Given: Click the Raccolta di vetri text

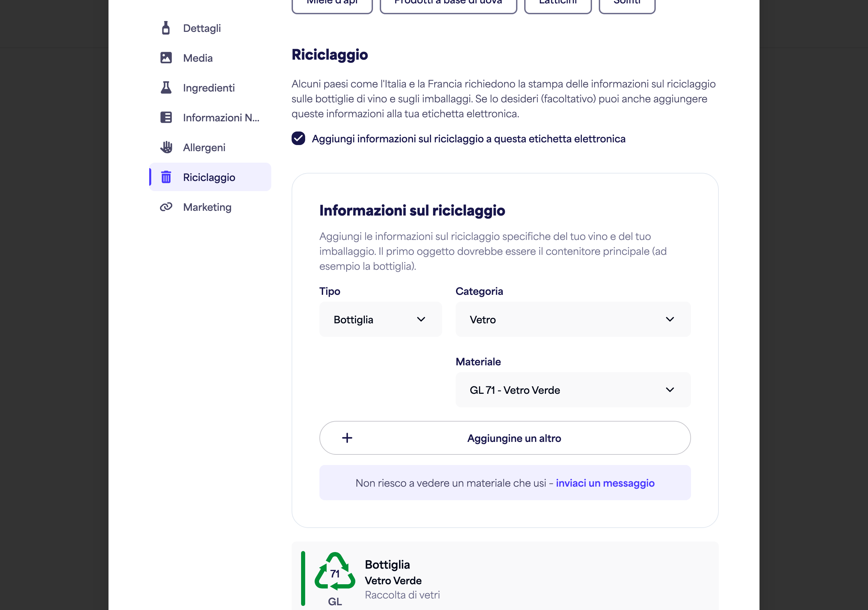Looking at the screenshot, I should [x=402, y=595].
